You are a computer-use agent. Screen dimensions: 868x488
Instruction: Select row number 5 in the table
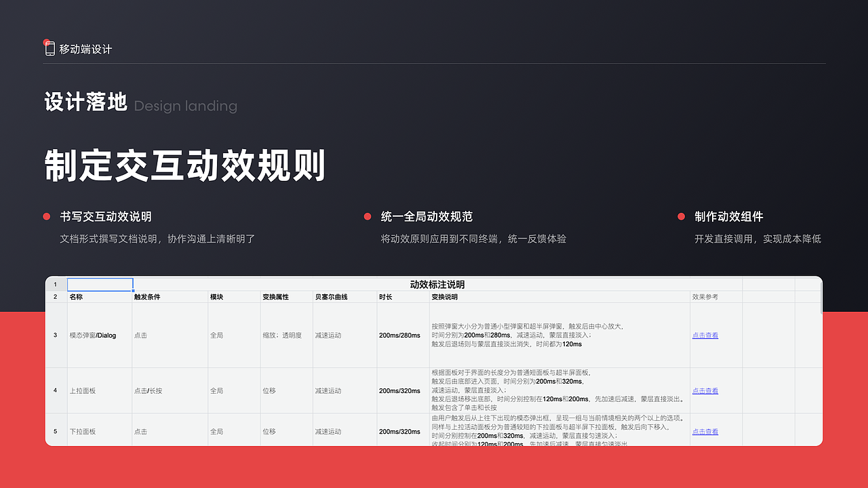coord(56,431)
